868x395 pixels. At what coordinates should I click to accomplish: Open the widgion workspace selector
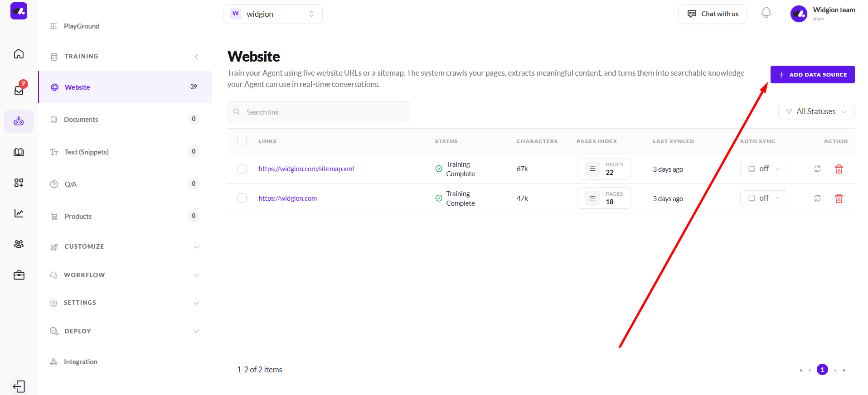pos(273,14)
